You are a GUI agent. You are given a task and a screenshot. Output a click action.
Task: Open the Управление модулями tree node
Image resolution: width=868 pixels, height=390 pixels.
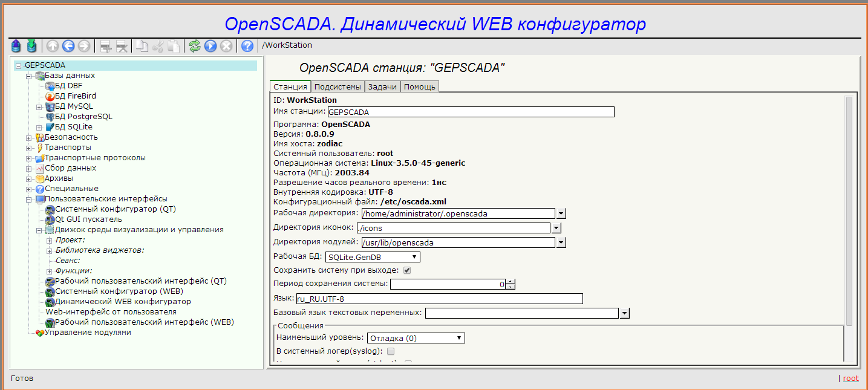tap(87, 333)
